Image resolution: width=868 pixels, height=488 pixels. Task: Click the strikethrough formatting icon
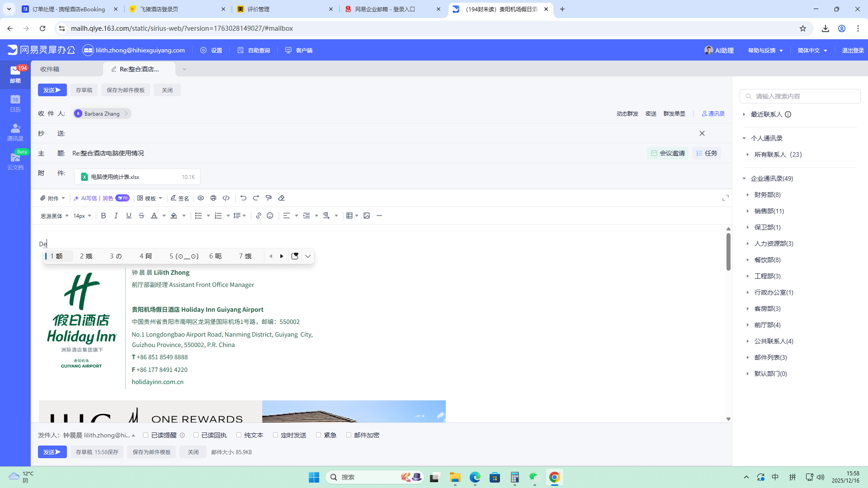(x=142, y=216)
